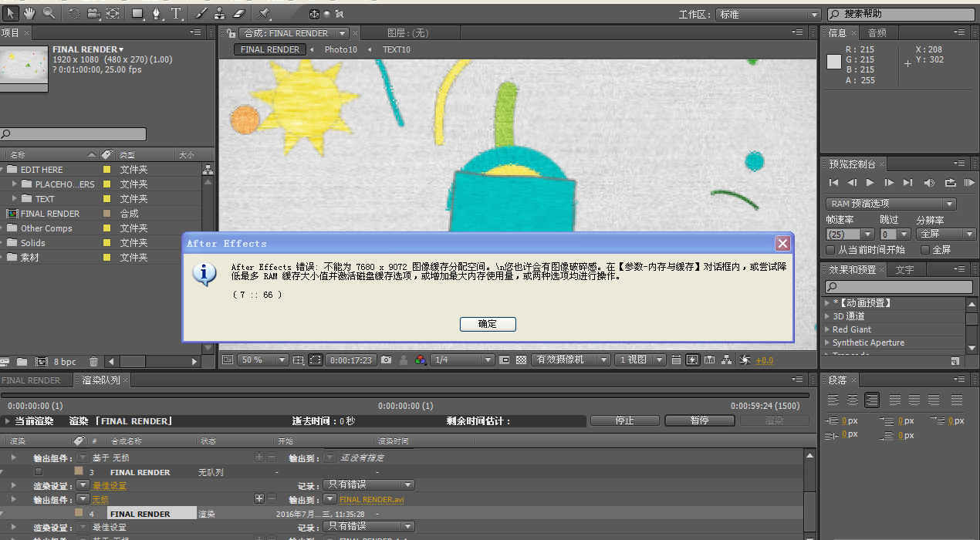This screenshot has width=980, height=540.
Task: Toggle render checkbox for item 3
Action: [x=39, y=471]
